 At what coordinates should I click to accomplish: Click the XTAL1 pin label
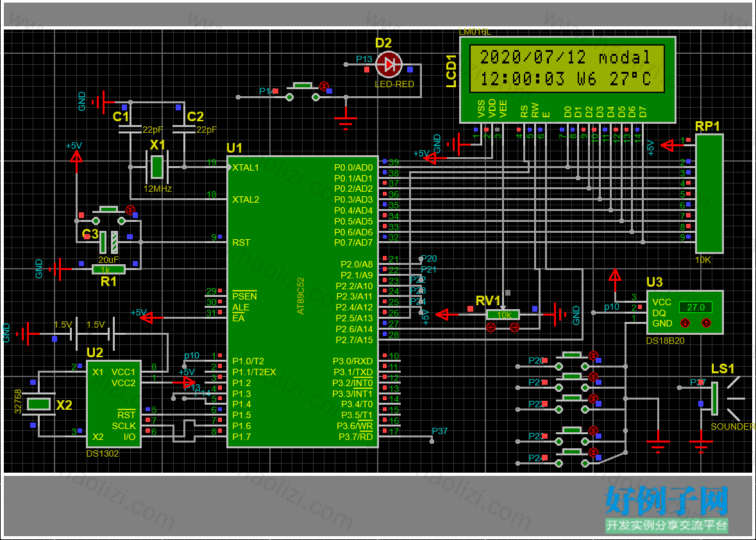tap(246, 167)
